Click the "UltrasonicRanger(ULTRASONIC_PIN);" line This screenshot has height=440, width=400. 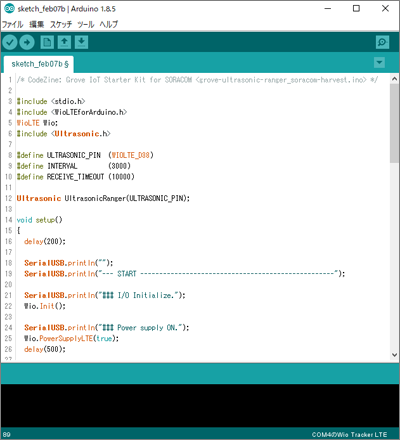pyautogui.click(x=103, y=198)
